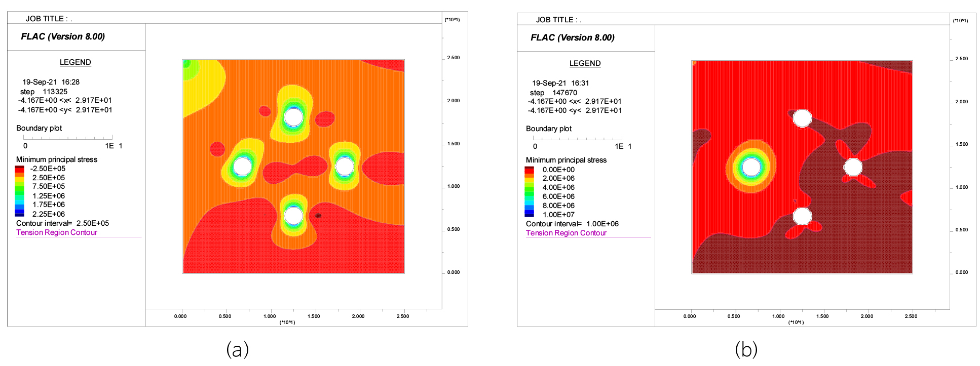980x366 pixels.
Task: Select the legend value 8.00E+06
Action: [558, 206]
